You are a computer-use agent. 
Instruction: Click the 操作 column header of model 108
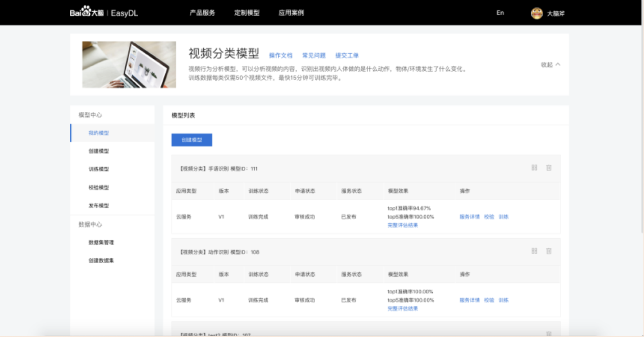coord(465,274)
